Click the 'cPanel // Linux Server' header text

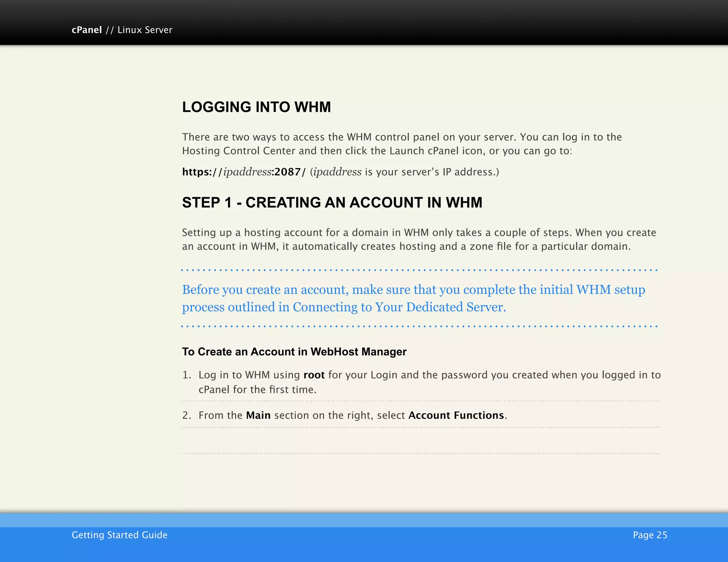(x=122, y=30)
